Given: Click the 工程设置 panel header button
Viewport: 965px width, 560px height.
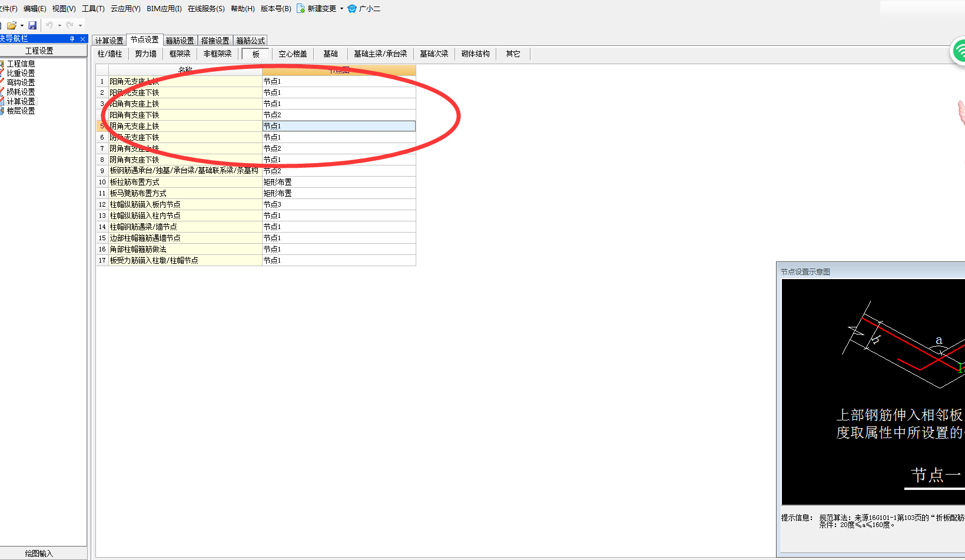Looking at the screenshot, I should pos(39,51).
